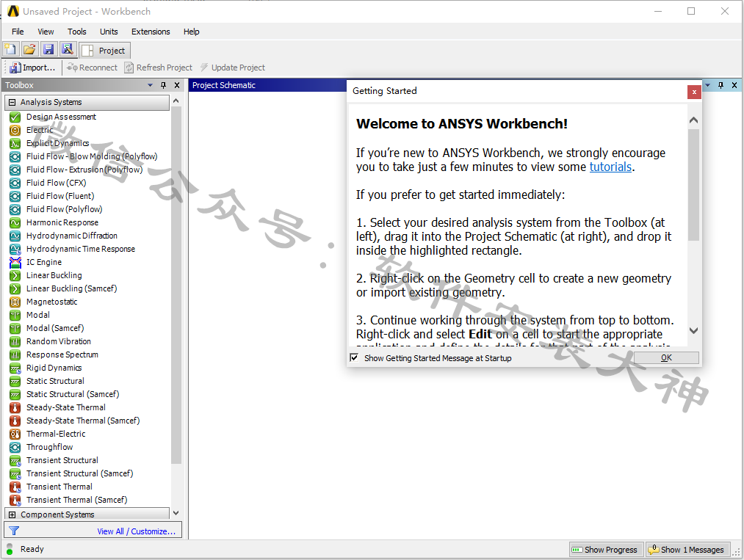
Task: Click Update Project toolbar button
Action: 233,68
